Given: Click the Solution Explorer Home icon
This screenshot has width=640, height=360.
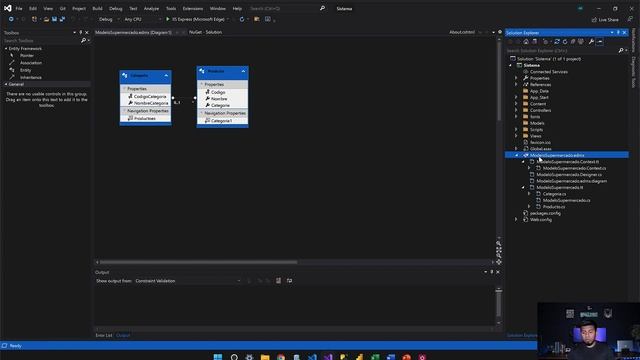Looking at the screenshot, I should click(x=526, y=42).
